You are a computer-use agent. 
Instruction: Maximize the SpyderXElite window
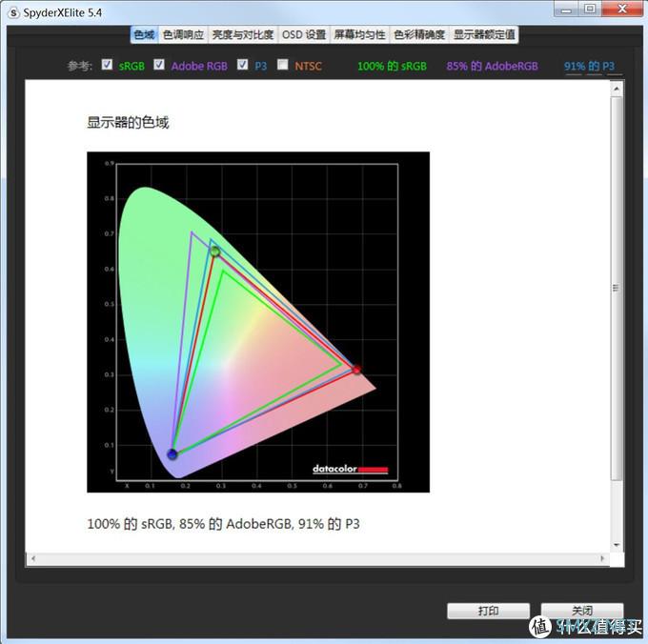click(x=590, y=9)
